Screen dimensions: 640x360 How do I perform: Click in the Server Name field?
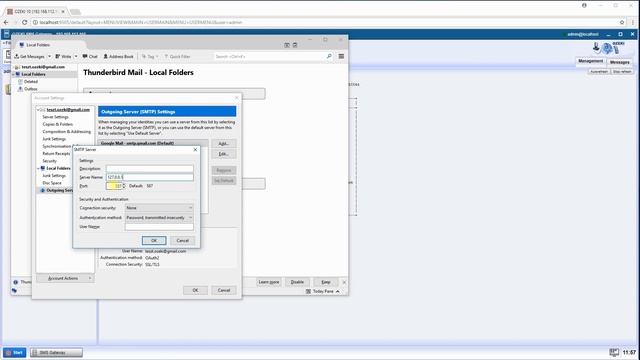[x=150, y=177]
